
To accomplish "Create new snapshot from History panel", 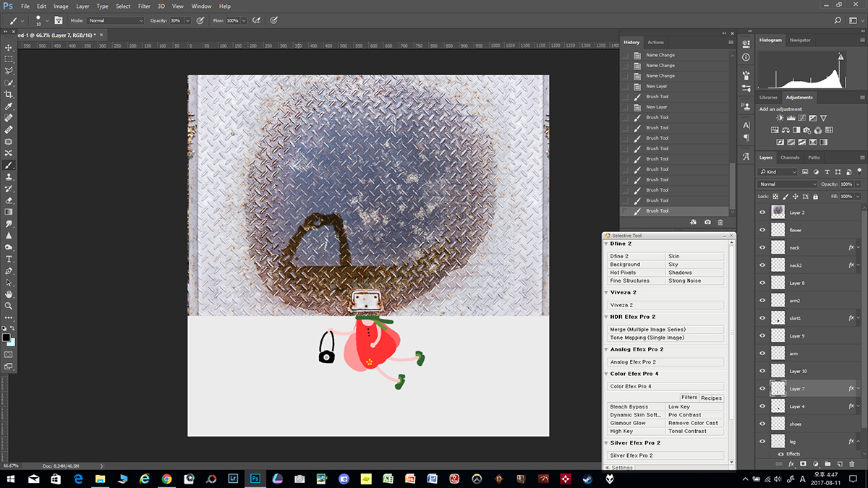I will [x=707, y=222].
